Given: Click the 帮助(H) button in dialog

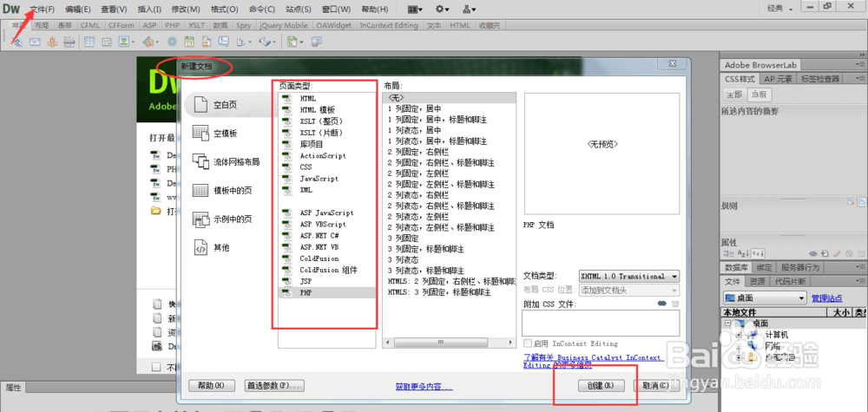Looking at the screenshot, I should coord(212,385).
